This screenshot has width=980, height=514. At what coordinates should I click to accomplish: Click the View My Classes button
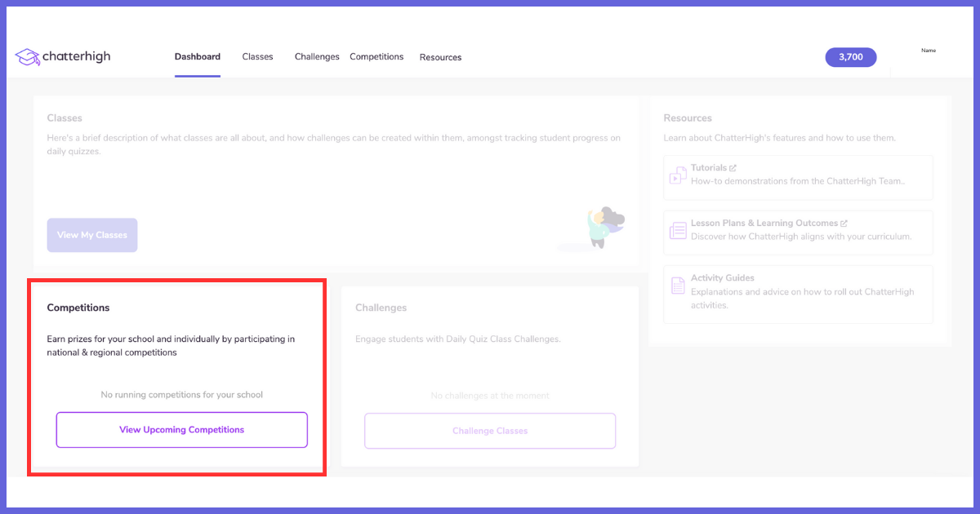91,234
